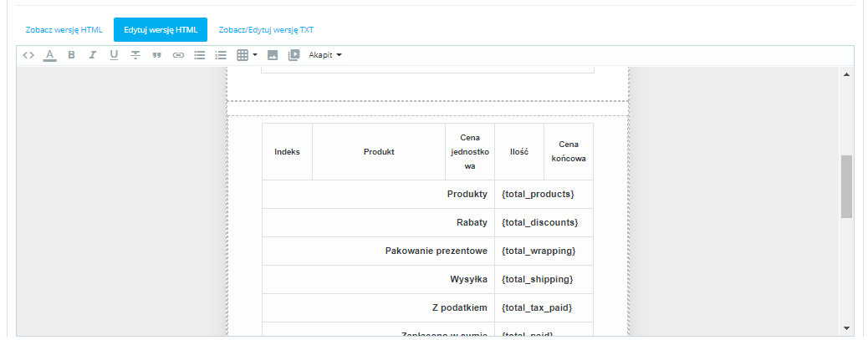Viewport: 868px width, 340px height.
Task: Expand the Akapit paragraph format dropdown
Action: (x=325, y=55)
